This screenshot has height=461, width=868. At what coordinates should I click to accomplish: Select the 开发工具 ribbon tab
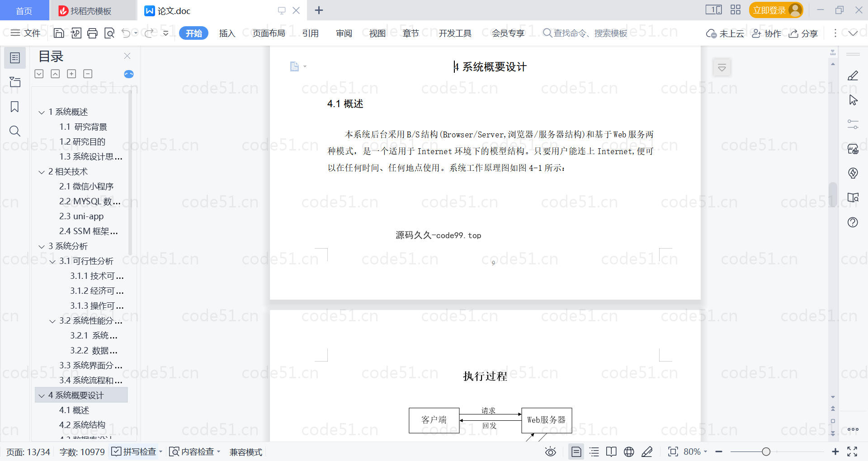tap(455, 33)
